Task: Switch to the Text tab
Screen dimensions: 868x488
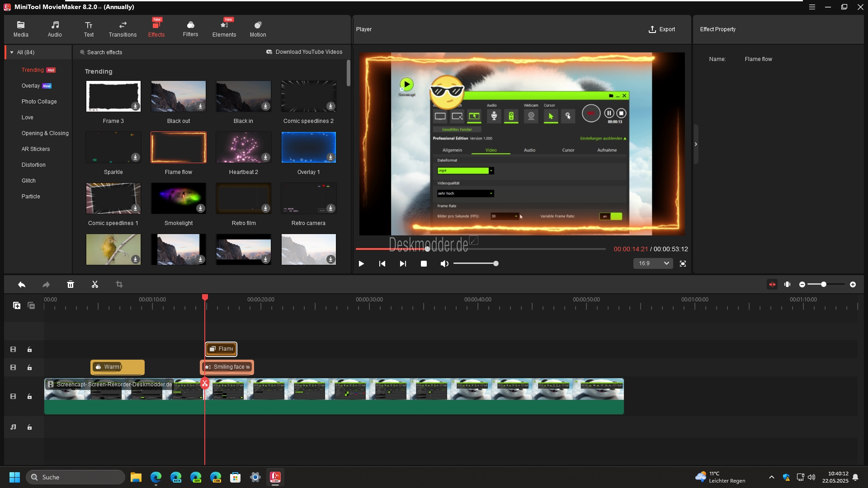Action: coord(89,29)
